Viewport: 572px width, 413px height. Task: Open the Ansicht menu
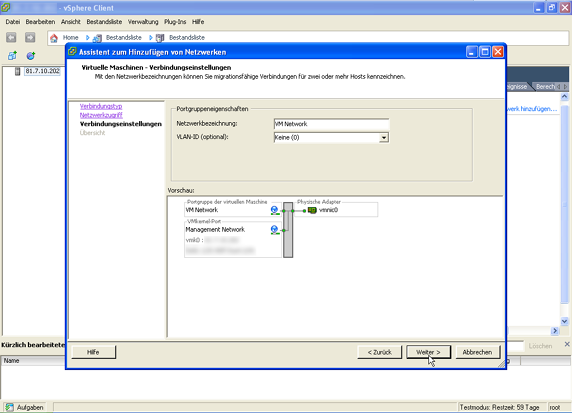(x=71, y=22)
